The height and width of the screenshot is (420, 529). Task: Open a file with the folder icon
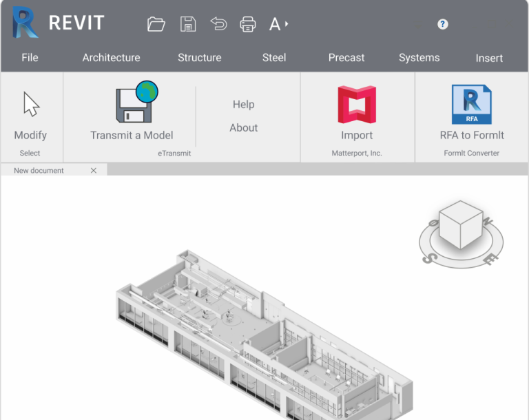156,24
